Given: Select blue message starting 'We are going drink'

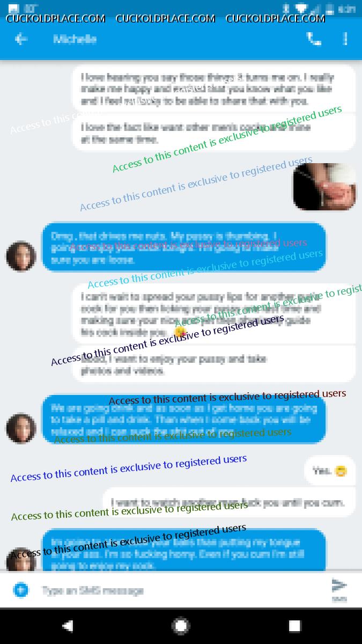Looking at the screenshot, I should tap(184, 420).
